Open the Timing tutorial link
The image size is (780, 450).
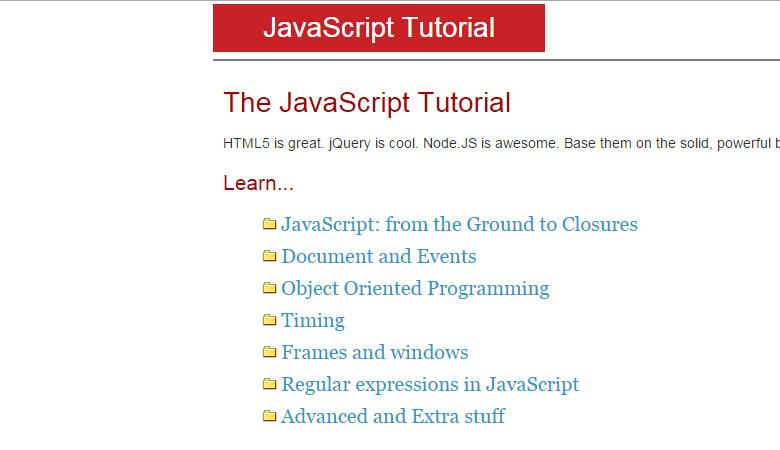[313, 321]
